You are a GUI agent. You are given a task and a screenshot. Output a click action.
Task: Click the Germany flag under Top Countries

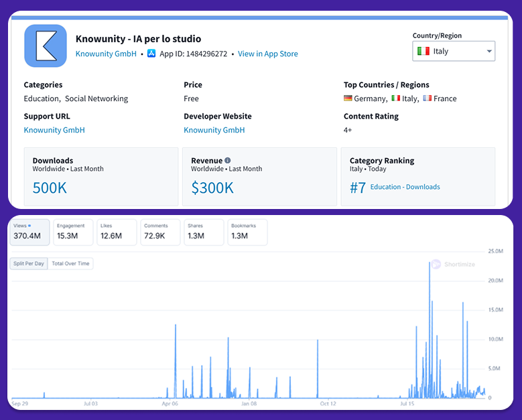pyautogui.click(x=348, y=98)
